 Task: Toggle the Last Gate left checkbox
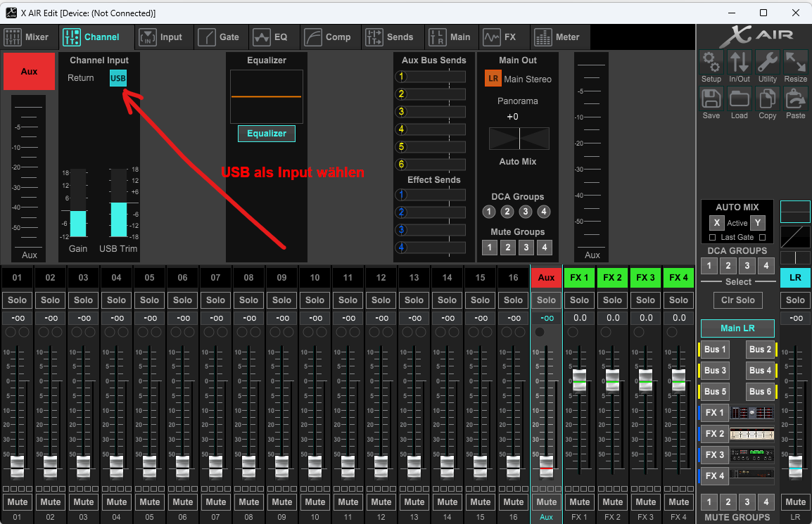pyautogui.click(x=713, y=237)
